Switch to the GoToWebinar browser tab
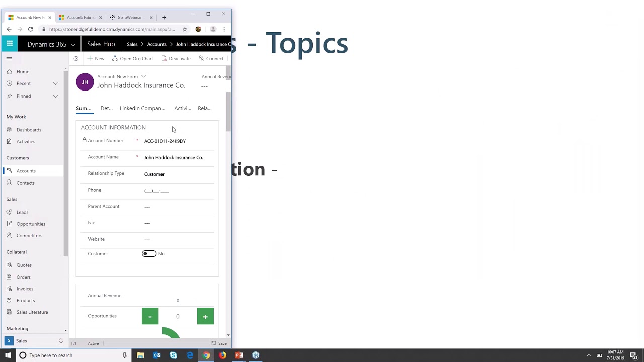This screenshot has width=644, height=362. coord(129,17)
